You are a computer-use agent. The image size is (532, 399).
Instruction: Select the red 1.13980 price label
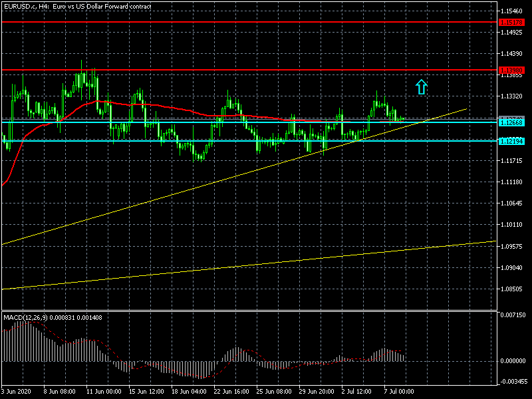coord(512,70)
